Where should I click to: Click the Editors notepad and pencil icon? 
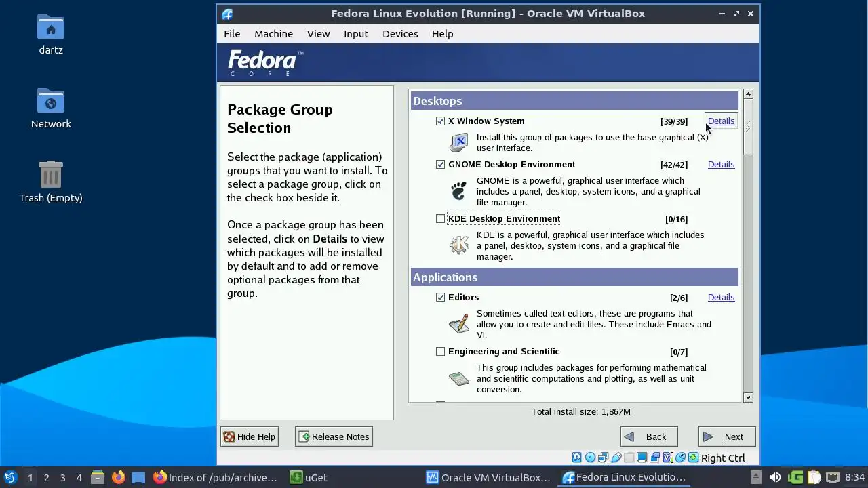pyautogui.click(x=459, y=323)
